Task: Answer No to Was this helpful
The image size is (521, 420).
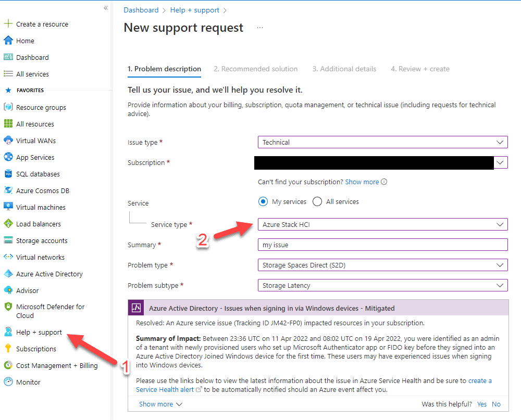Action: (496, 404)
